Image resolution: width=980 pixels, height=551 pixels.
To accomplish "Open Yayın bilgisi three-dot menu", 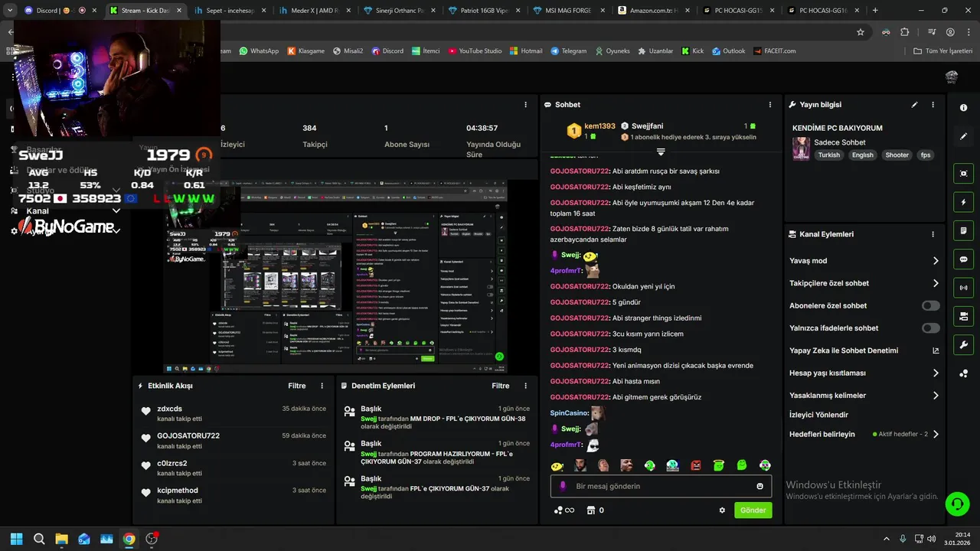I will click(933, 105).
